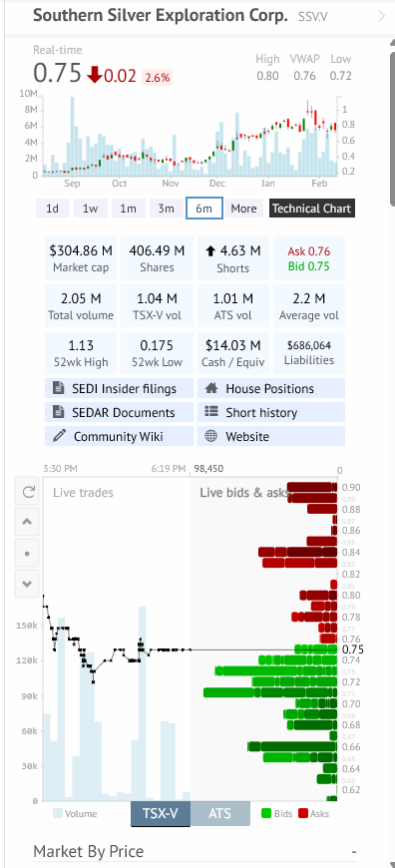
Task: Open the More range options
Action: (x=244, y=209)
